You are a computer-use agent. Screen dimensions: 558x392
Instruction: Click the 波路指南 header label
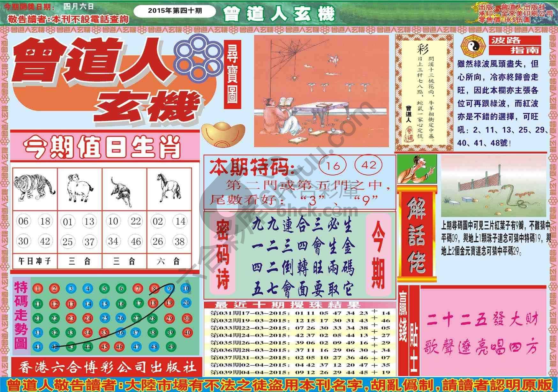click(515, 45)
